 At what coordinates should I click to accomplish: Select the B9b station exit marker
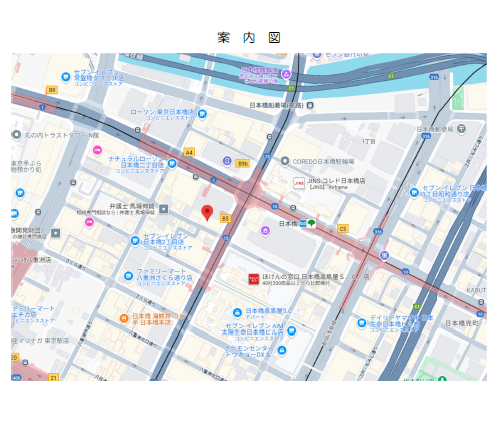pyautogui.click(x=243, y=164)
